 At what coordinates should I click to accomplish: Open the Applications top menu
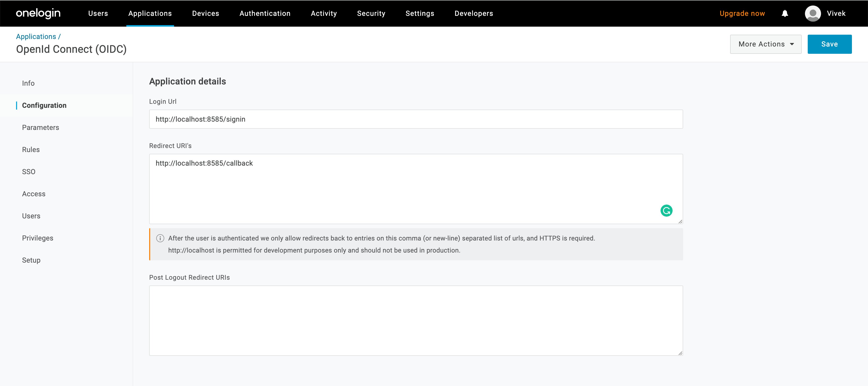point(150,14)
